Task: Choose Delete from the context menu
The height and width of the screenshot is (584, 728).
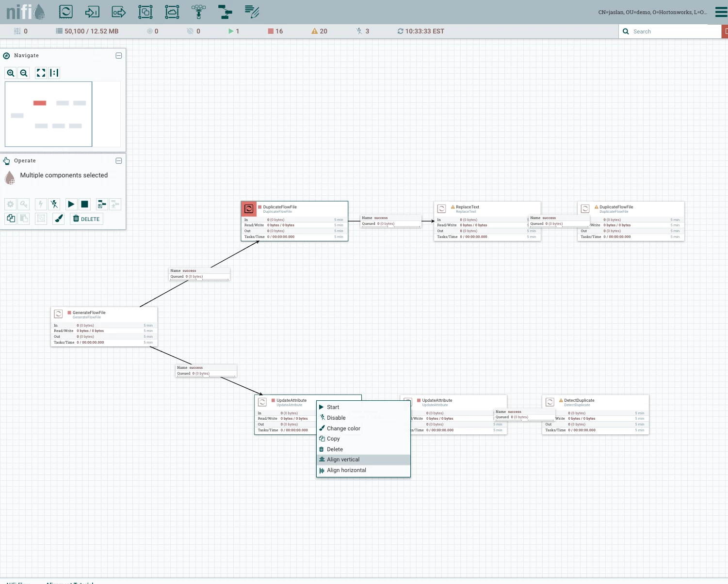Action: [363, 449]
